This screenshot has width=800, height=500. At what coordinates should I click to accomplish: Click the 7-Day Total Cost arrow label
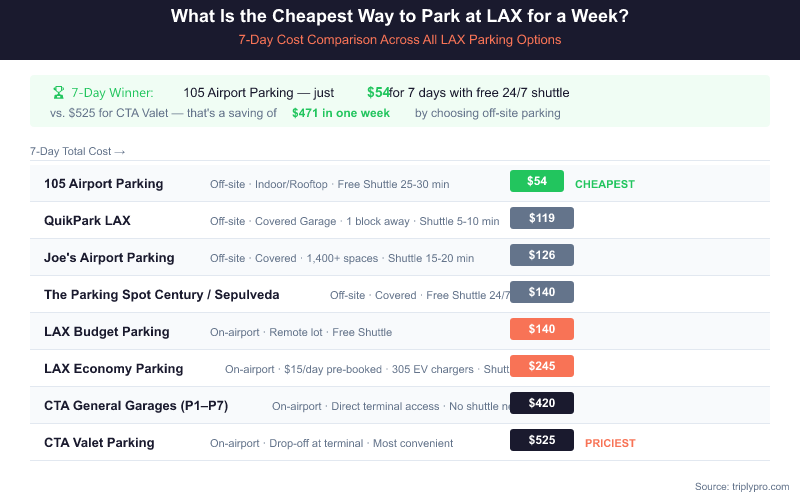pyautogui.click(x=78, y=152)
